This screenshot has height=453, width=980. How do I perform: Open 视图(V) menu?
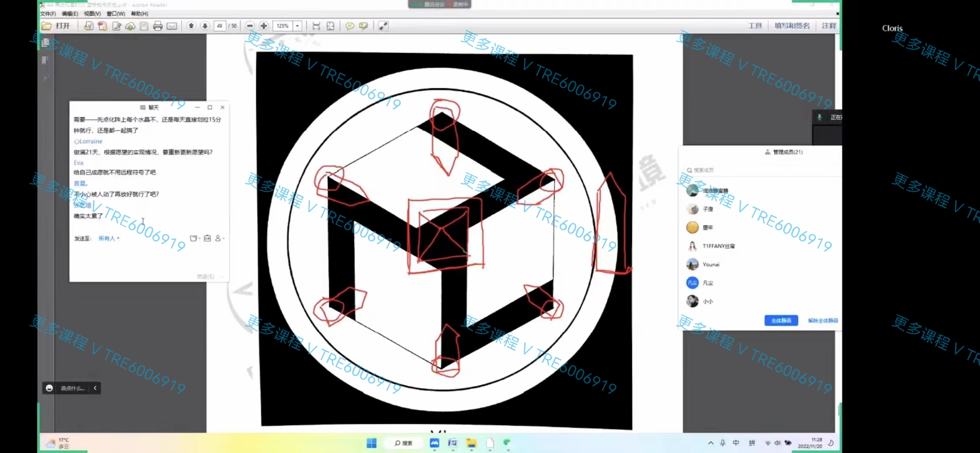click(x=92, y=14)
